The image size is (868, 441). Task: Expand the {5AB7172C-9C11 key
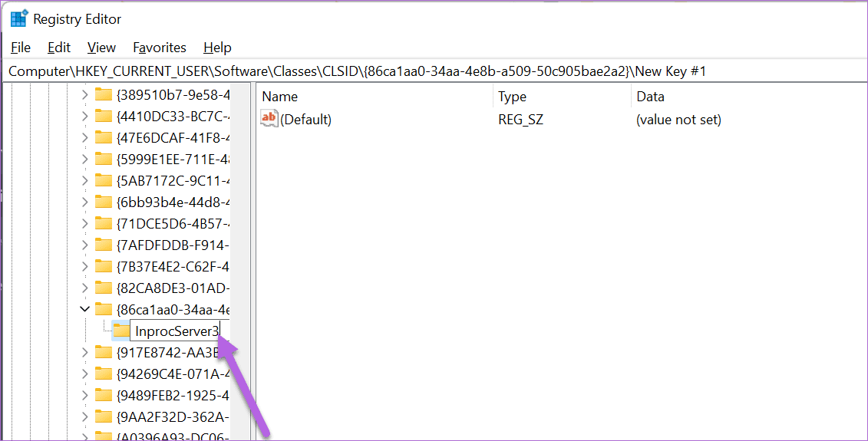84,180
